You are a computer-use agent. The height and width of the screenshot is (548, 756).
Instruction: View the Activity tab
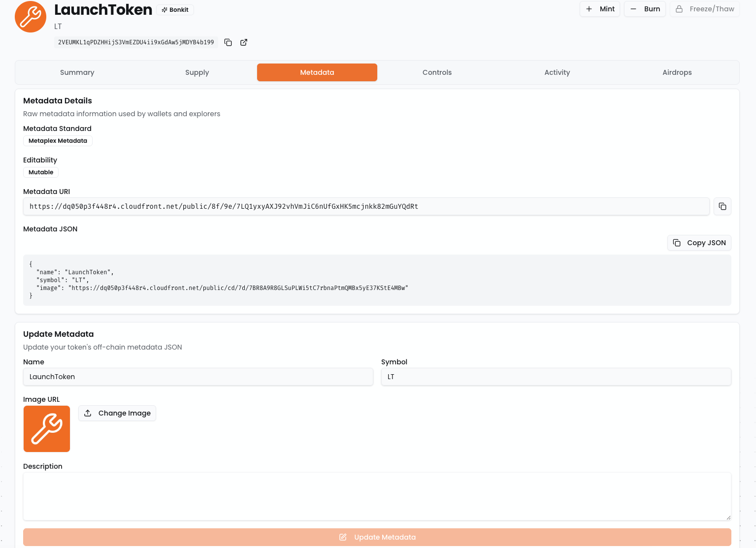click(x=557, y=72)
